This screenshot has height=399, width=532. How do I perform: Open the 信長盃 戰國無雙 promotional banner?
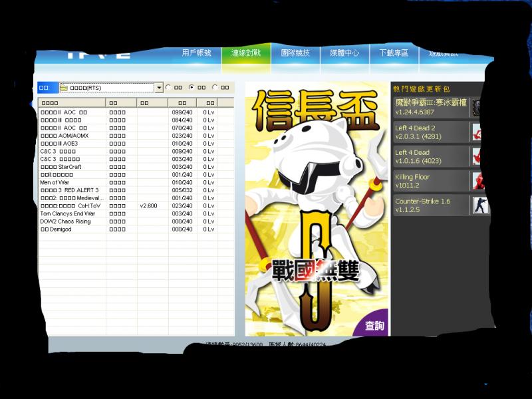coord(317,209)
